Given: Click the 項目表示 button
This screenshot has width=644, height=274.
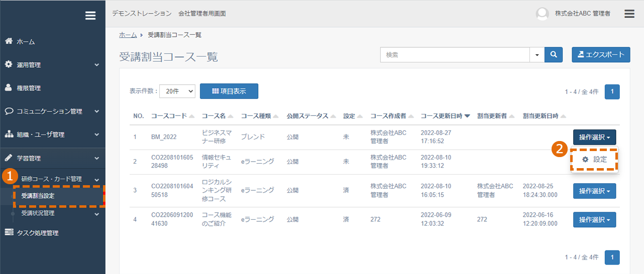Looking at the screenshot, I should 229,91.
